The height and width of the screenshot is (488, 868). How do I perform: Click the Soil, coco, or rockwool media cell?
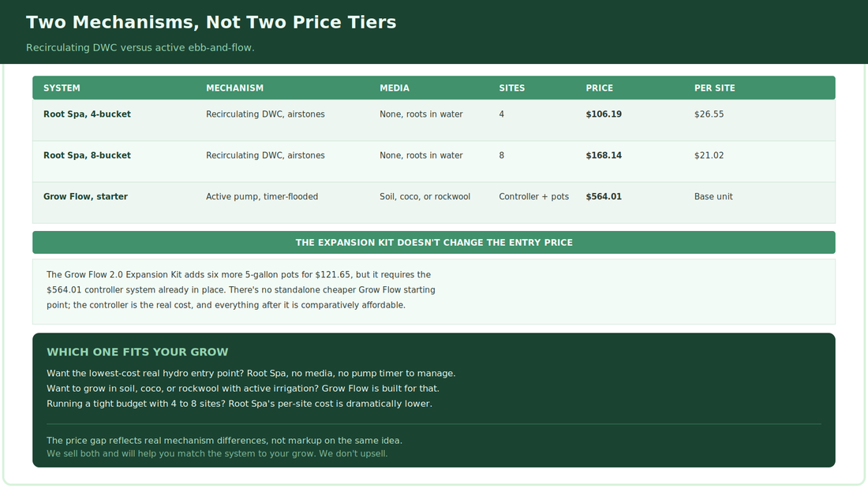425,196
